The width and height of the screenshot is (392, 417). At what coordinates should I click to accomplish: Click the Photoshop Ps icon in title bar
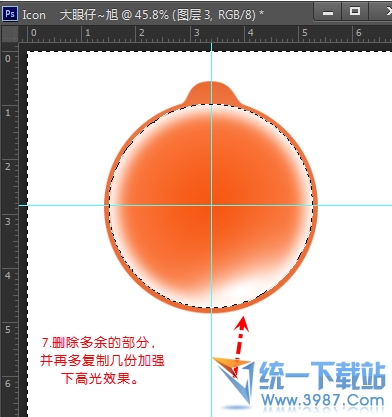(10, 14)
